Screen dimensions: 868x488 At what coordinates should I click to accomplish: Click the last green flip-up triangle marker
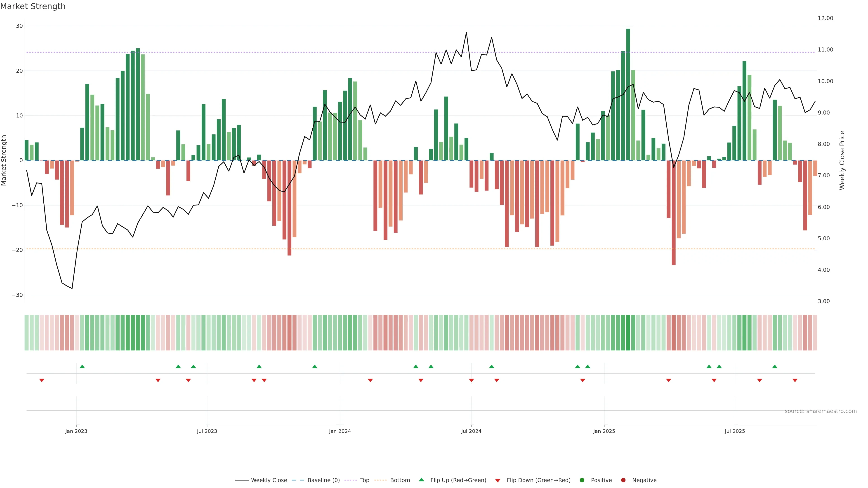tap(775, 366)
